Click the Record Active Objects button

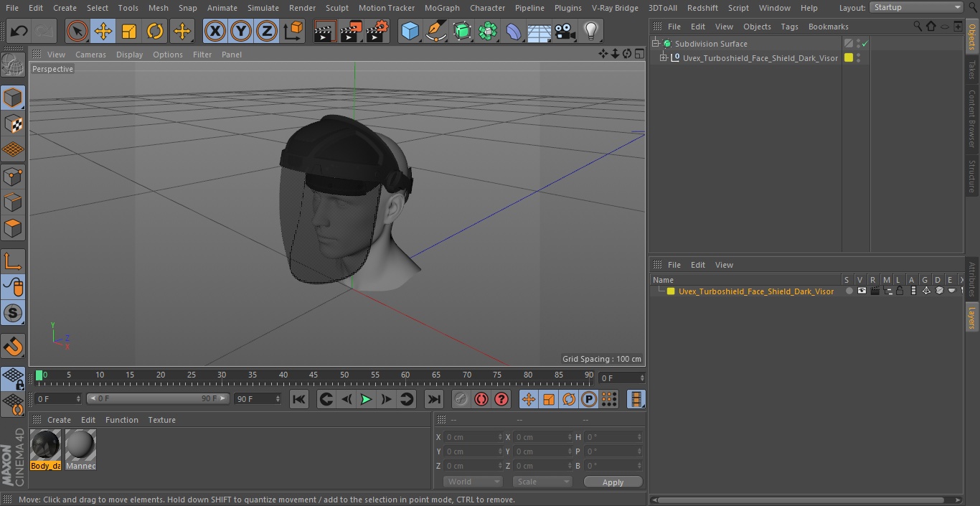coord(461,399)
